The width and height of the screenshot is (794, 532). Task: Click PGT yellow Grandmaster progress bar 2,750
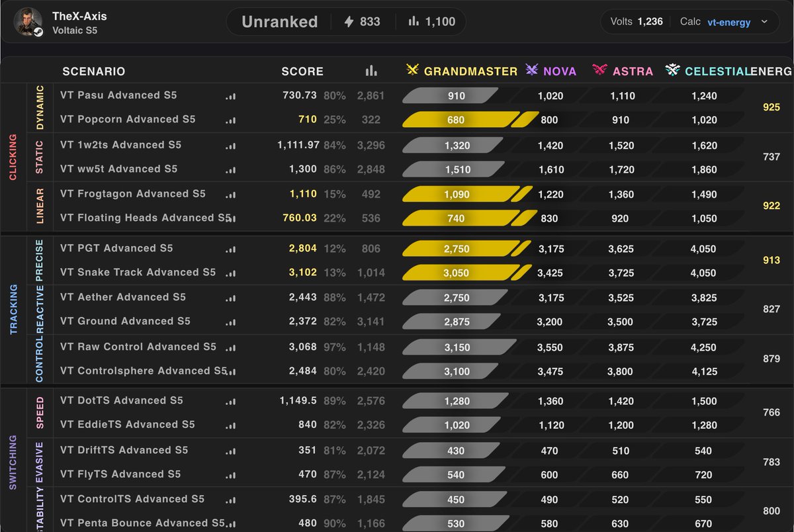(x=461, y=249)
